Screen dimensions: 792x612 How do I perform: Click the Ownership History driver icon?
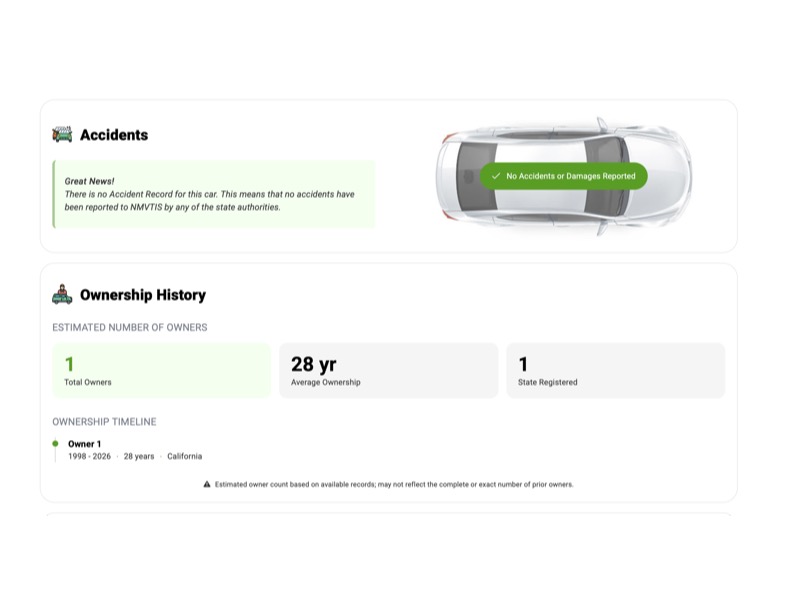pyautogui.click(x=62, y=294)
